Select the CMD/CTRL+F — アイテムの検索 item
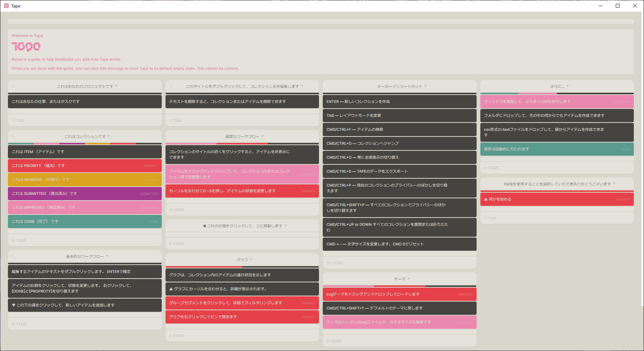Viewport: 644px width, 351px height. click(400, 129)
